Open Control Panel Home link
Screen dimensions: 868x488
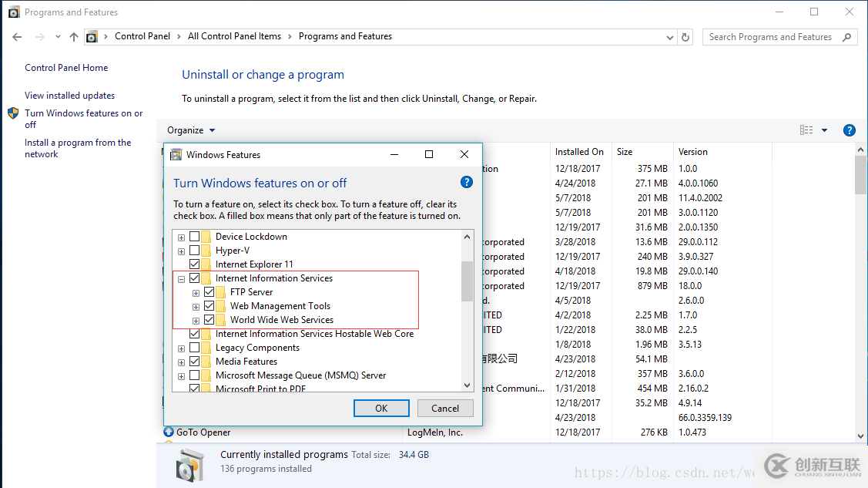(66, 68)
